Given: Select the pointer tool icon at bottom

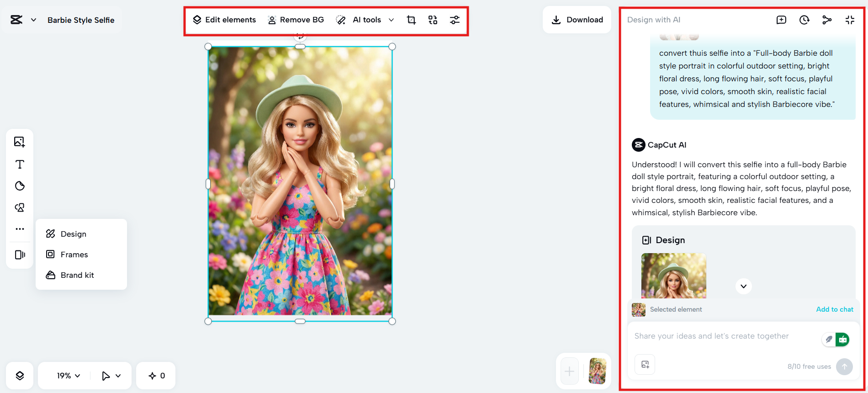Looking at the screenshot, I should [106, 376].
